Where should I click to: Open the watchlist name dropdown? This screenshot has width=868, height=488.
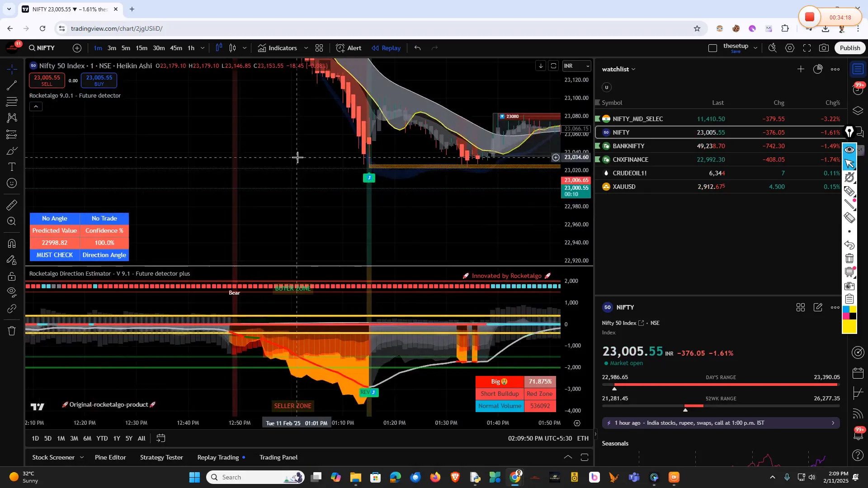coord(618,69)
